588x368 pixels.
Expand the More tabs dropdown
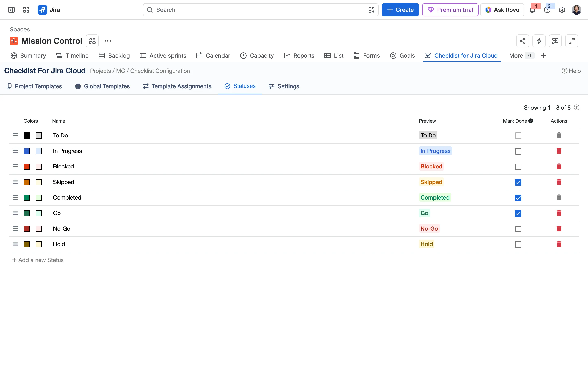click(x=521, y=56)
